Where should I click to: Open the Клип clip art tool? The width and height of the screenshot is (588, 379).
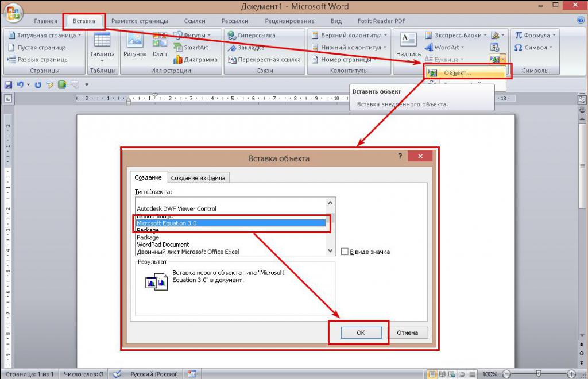click(x=160, y=45)
